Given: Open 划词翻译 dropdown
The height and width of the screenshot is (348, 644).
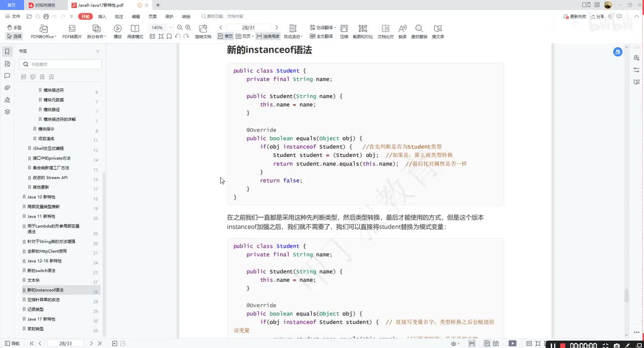Looking at the screenshot, I should [322, 28].
